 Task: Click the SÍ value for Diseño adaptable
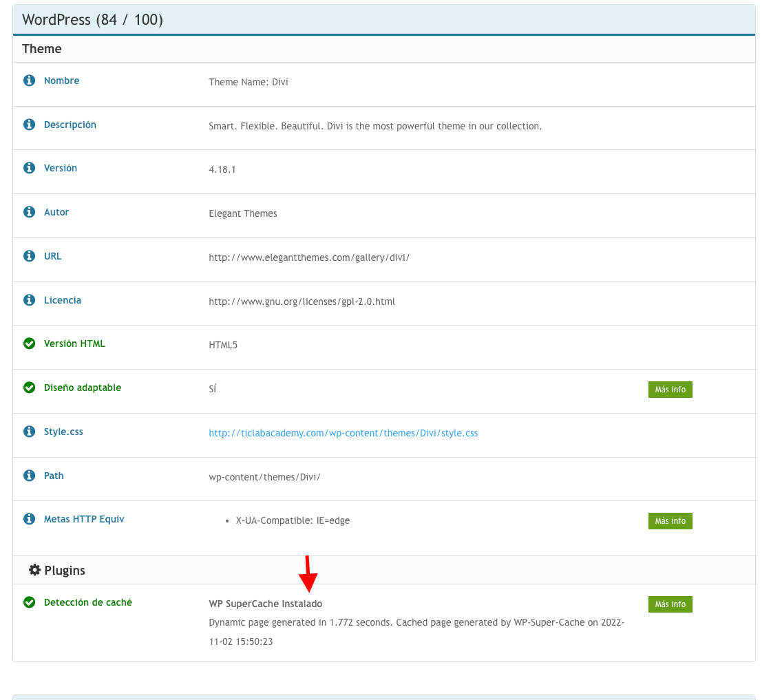click(x=213, y=389)
